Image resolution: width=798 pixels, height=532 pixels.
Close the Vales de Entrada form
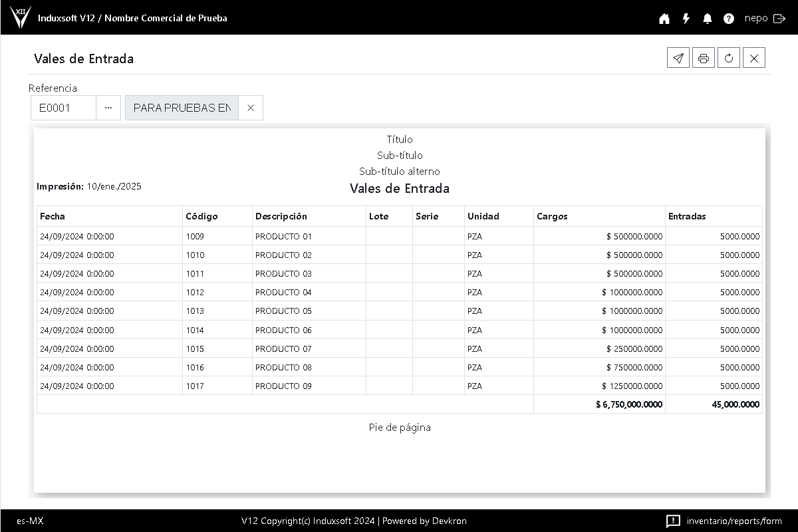(753, 59)
